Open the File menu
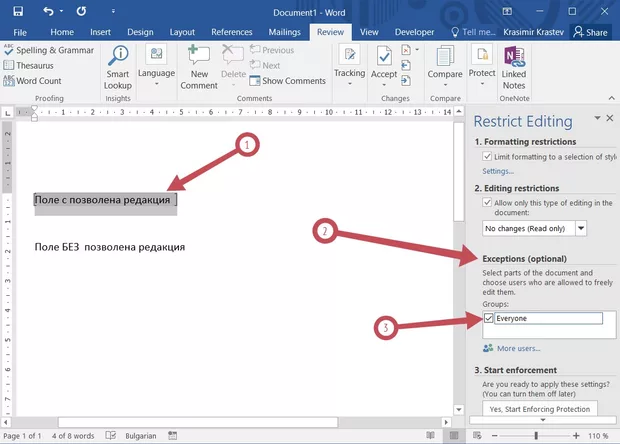The height and width of the screenshot is (444, 620). click(20, 32)
